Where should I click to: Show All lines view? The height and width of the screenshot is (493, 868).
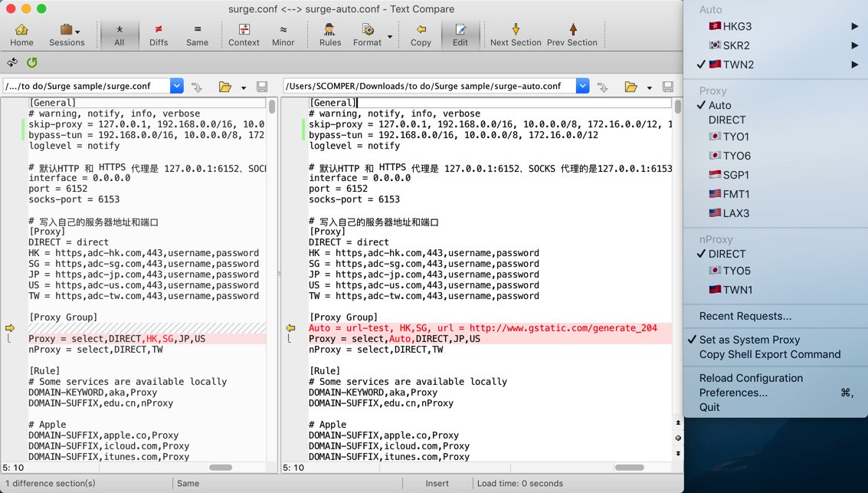[x=119, y=35]
